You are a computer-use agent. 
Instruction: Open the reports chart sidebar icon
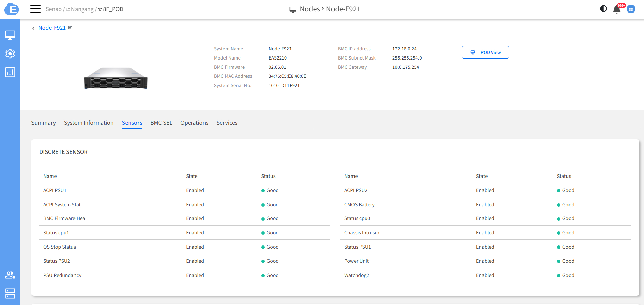click(10, 72)
